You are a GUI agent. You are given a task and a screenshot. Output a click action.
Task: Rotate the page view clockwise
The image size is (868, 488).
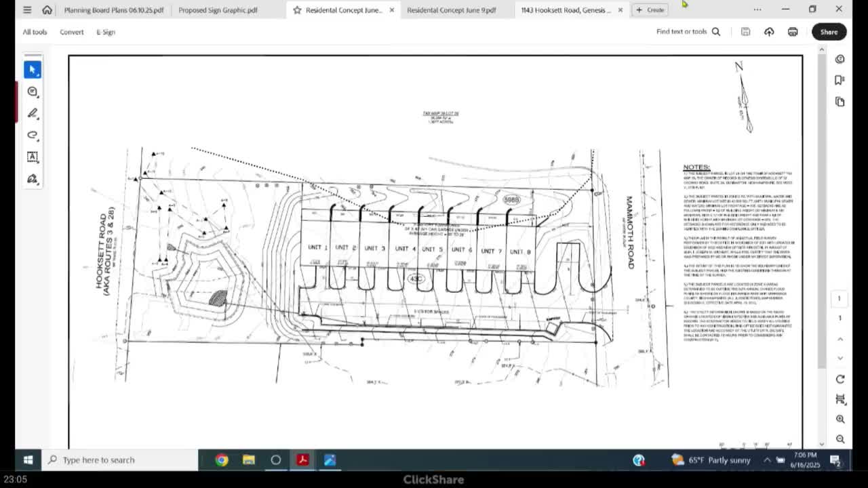click(x=840, y=379)
